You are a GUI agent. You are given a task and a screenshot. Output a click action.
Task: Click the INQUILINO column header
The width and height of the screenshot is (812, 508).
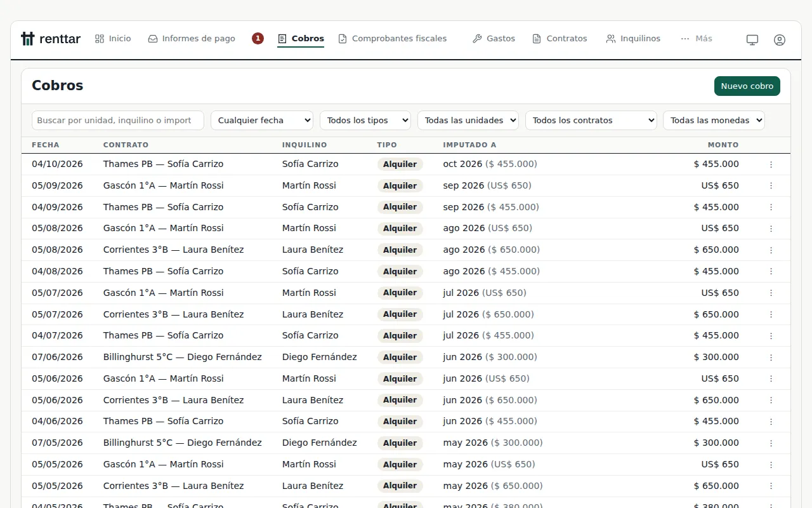[304, 145]
